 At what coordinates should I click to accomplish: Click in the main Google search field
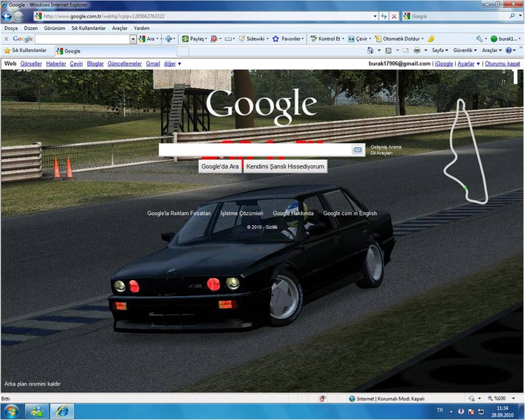pos(255,149)
